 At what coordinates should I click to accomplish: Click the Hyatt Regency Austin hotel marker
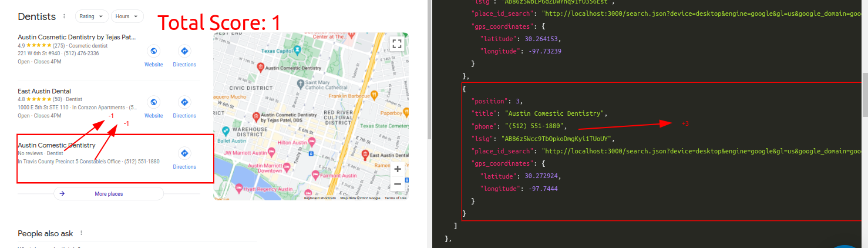[238, 189]
